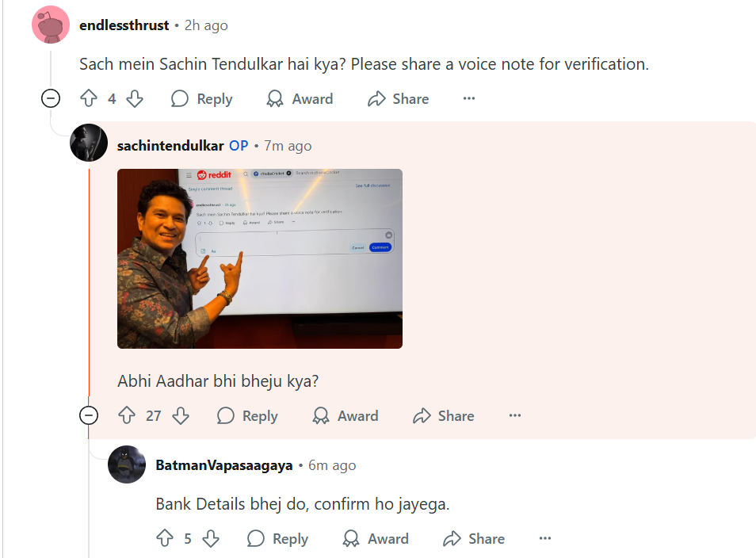
Task: Downvote endlessthrust's comment
Action: (135, 99)
